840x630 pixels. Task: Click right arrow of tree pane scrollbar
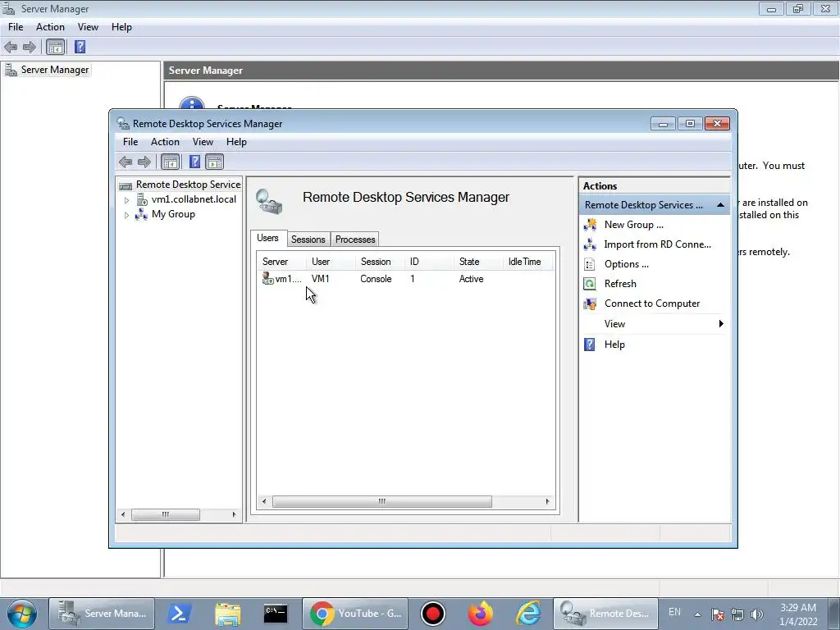click(x=234, y=514)
